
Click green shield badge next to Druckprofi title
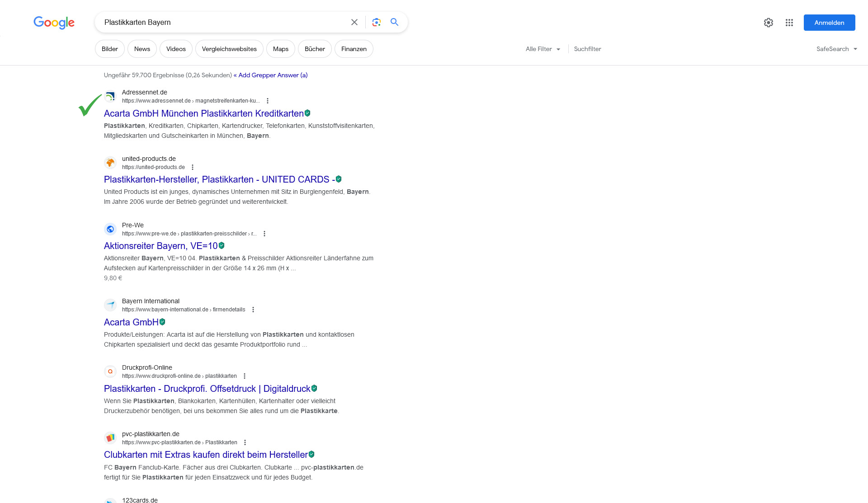pos(314,388)
